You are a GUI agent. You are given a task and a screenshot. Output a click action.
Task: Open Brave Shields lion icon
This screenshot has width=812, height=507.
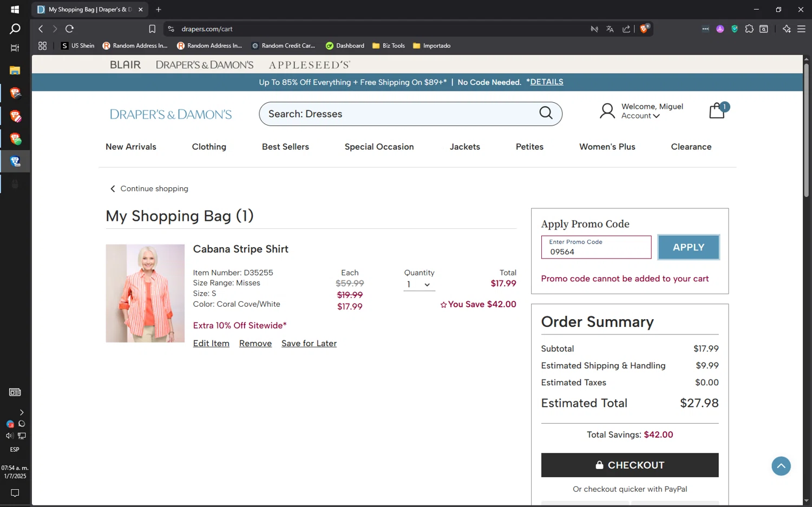(x=644, y=29)
